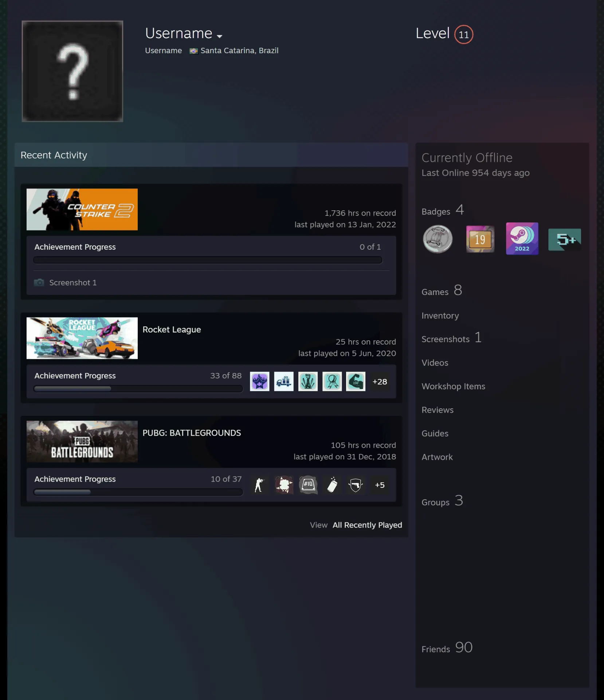Screen dimensions: 604x700
Task: Open the Games 8 link
Action: click(442, 291)
